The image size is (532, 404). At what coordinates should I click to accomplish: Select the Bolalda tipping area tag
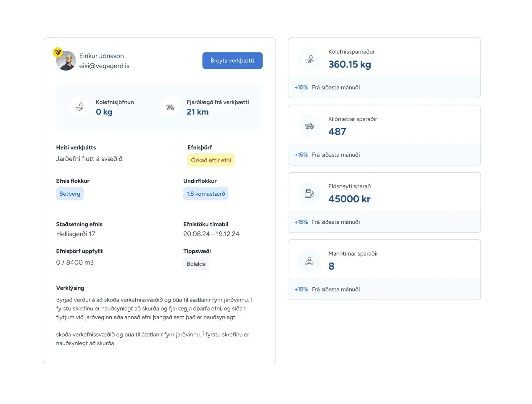click(196, 264)
